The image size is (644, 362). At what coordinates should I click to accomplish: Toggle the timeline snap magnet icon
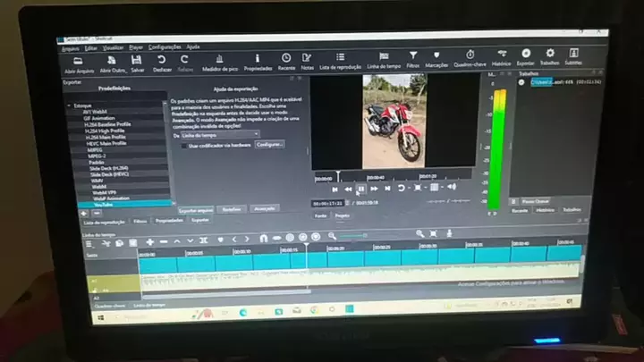262,239
